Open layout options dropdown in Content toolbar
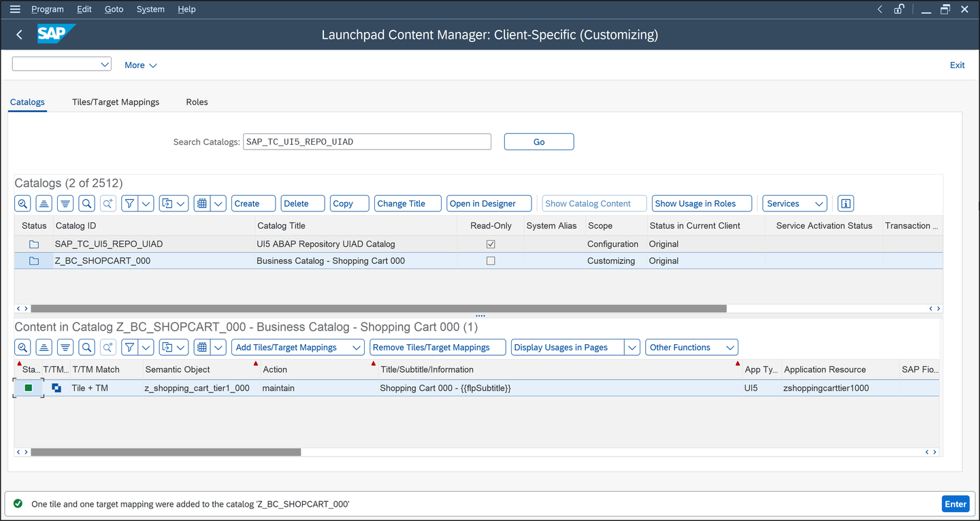This screenshot has width=980, height=521. [218, 348]
